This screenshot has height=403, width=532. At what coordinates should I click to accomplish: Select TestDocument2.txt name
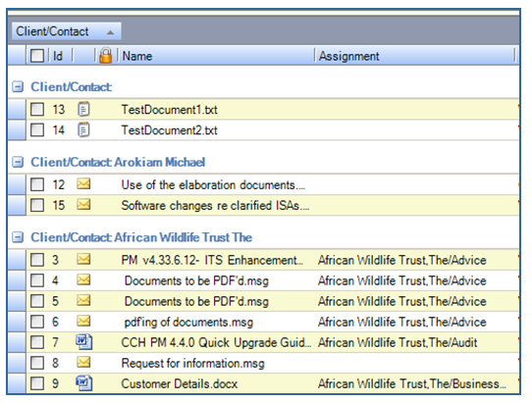[x=169, y=130]
